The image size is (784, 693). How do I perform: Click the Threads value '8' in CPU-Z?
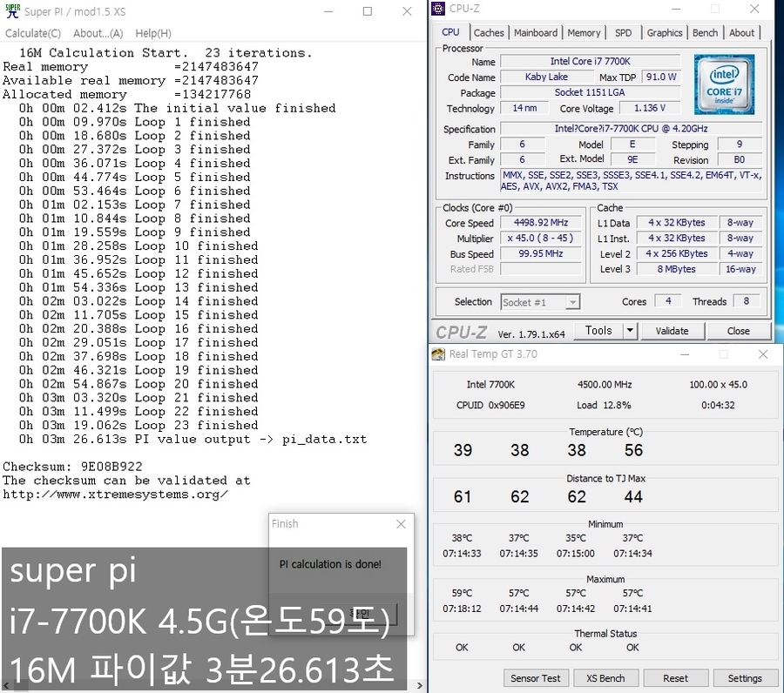746,301
